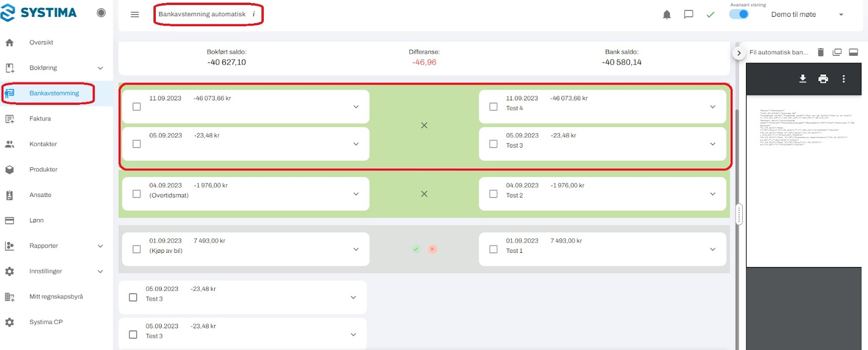
Task: Download the attached PDF file
Action: click(x=803, y=79)
